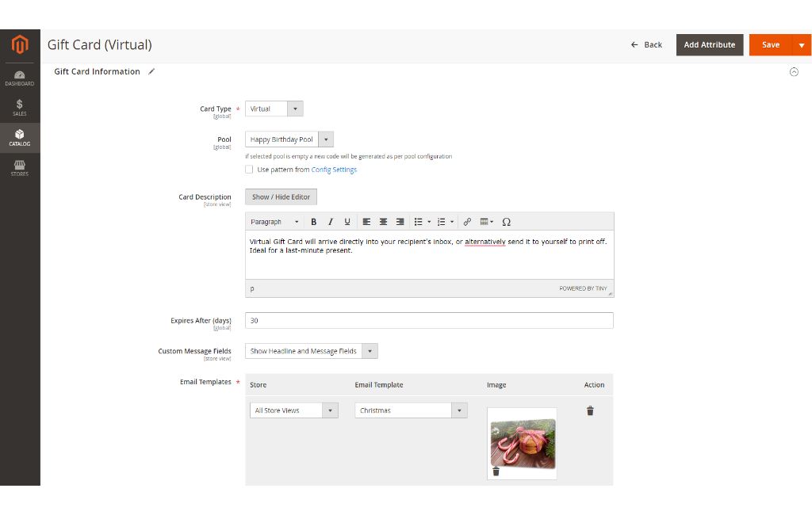Align text center in editor
The image size is (812, 515).
click(x=383, y=222)
